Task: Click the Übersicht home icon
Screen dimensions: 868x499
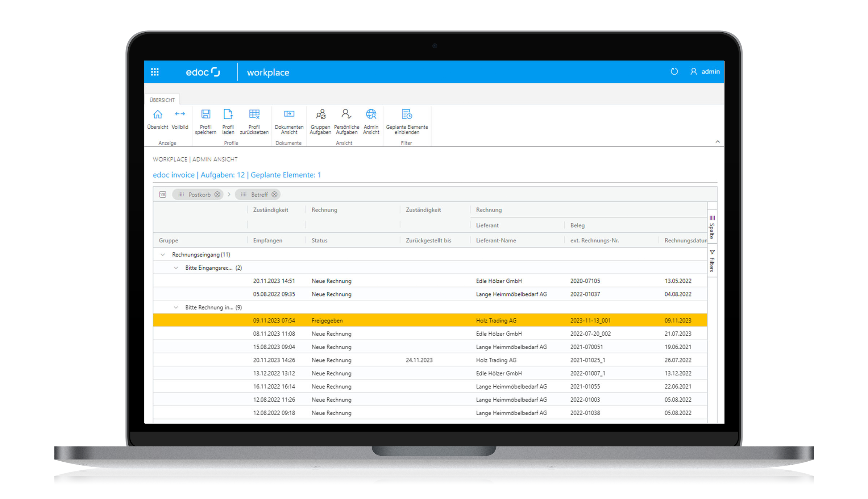Action: point(158,115)
